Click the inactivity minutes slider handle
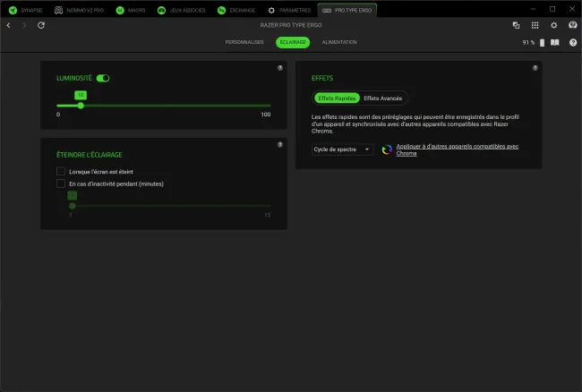This screenshot has width=582, height=392. pyautogui.click(x=73, y=206)
